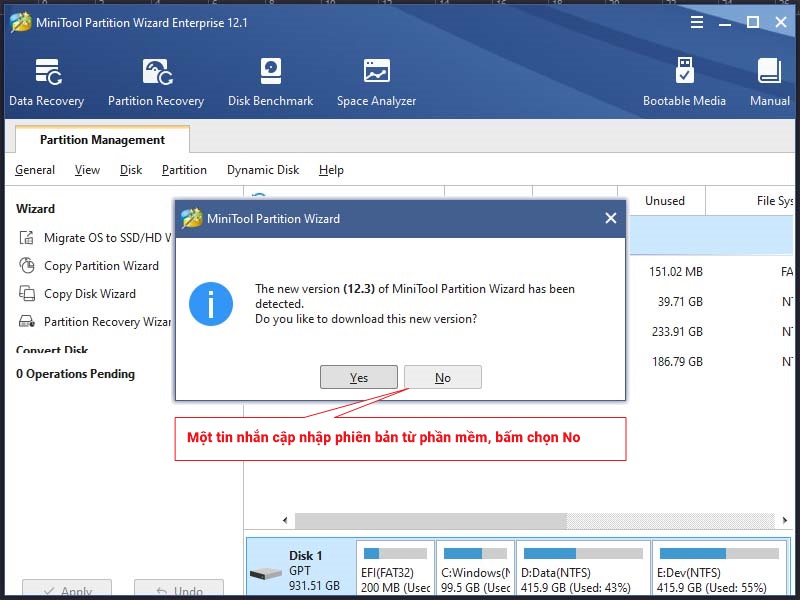Viewport: 800px width, 600px height.
Task: Select Copy Disk Wizard label
Action: pyautogui.click(x=90, y=294)
